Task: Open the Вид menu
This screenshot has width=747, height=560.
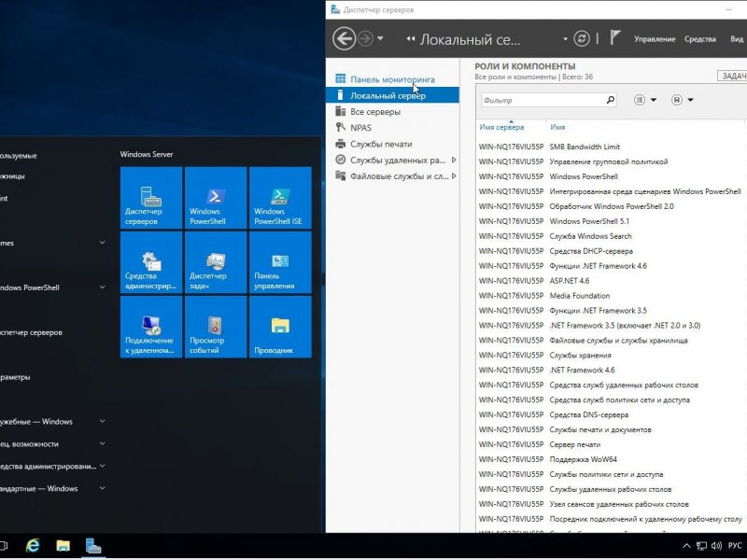Action: click(737, 39)
